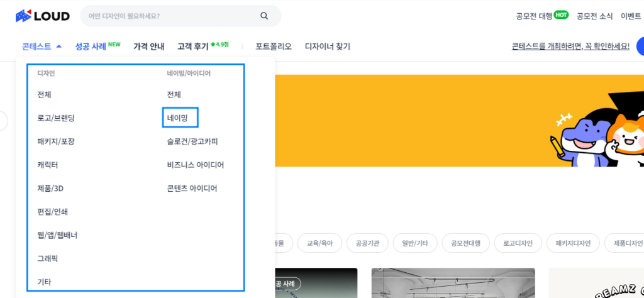Select 캐릭터 category
644x298 pixels.
tap(48, 165)
